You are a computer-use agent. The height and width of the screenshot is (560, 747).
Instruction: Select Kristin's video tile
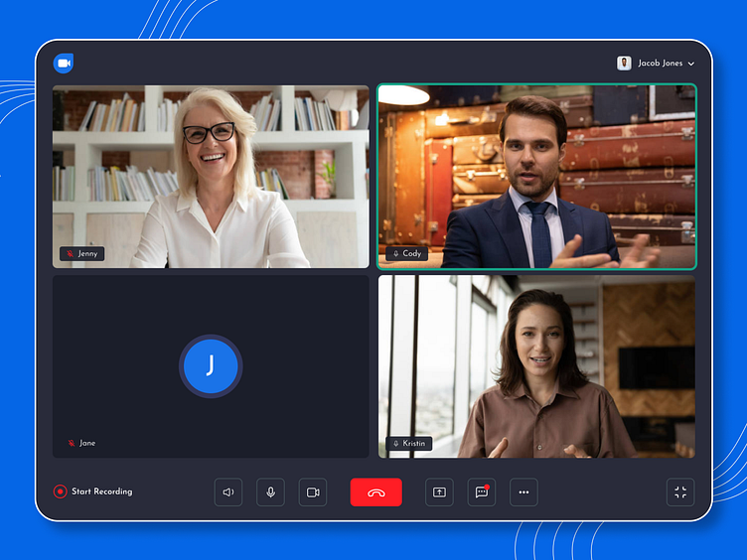(x=536, y=366)
